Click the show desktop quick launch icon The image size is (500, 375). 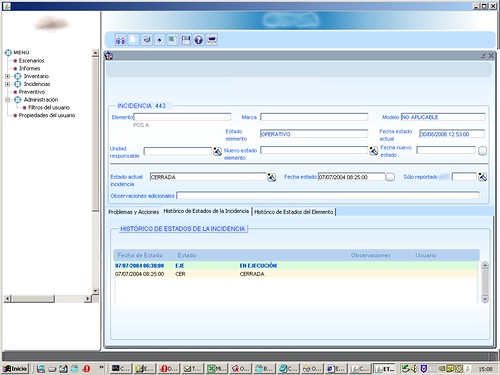click(x=63, y=369)
